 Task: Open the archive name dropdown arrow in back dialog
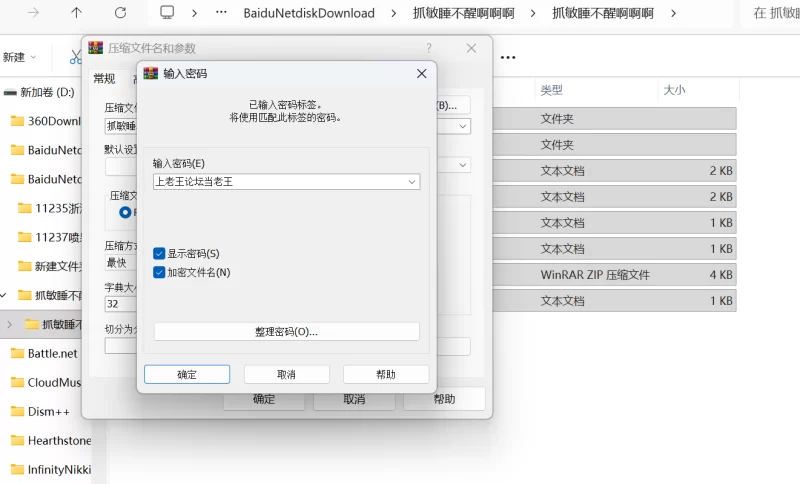pos(462,126)
